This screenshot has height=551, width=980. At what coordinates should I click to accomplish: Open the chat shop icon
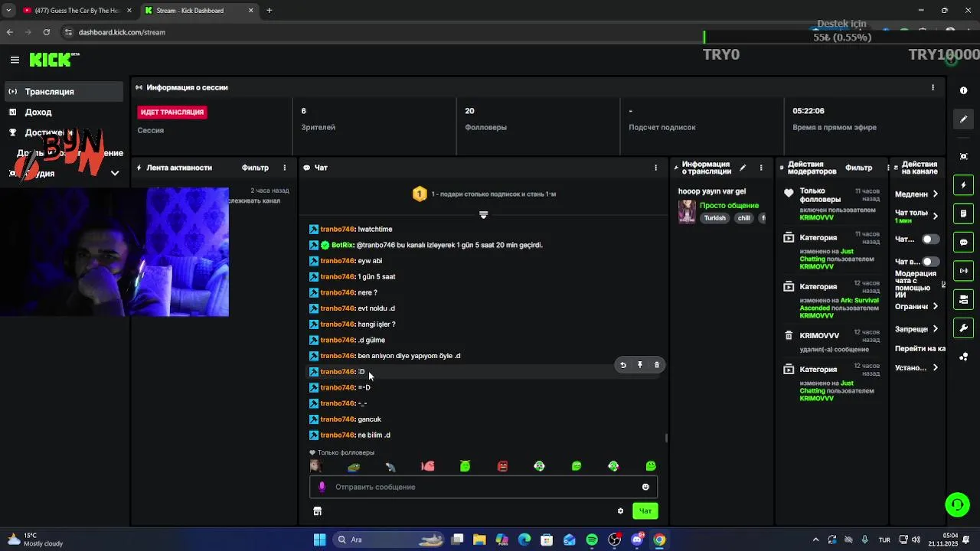coord(318,511)
